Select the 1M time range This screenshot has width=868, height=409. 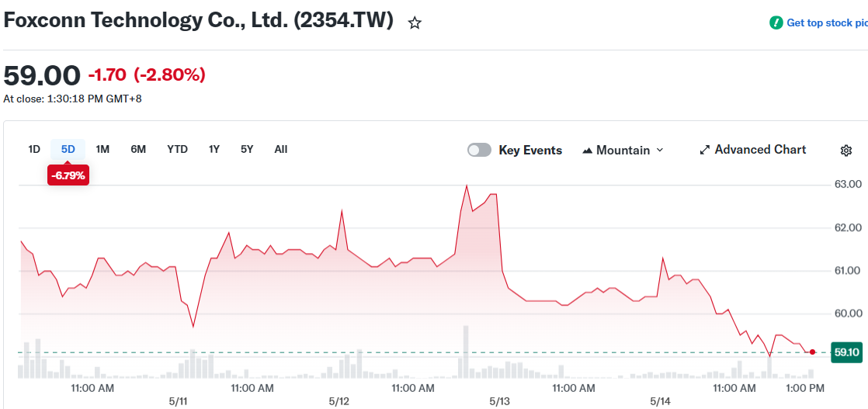pyautogui.click(x=102, y=150)
